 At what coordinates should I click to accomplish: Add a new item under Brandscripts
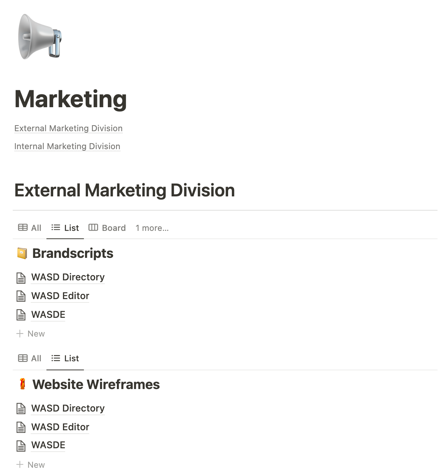pyautogui.click(x=30, y=334)
